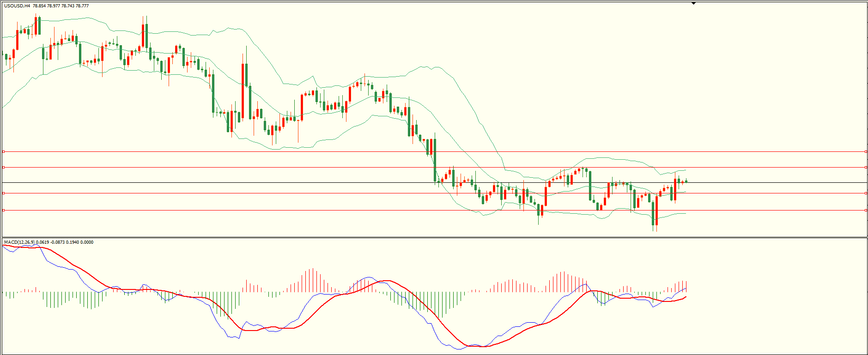Select the most recent candlestick
Screen dimensions: 868x355
tap(686, 181)
